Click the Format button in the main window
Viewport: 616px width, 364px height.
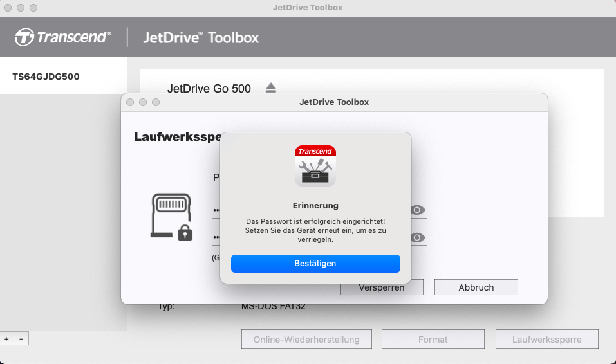pyautogui.click(x=433, y=340)
